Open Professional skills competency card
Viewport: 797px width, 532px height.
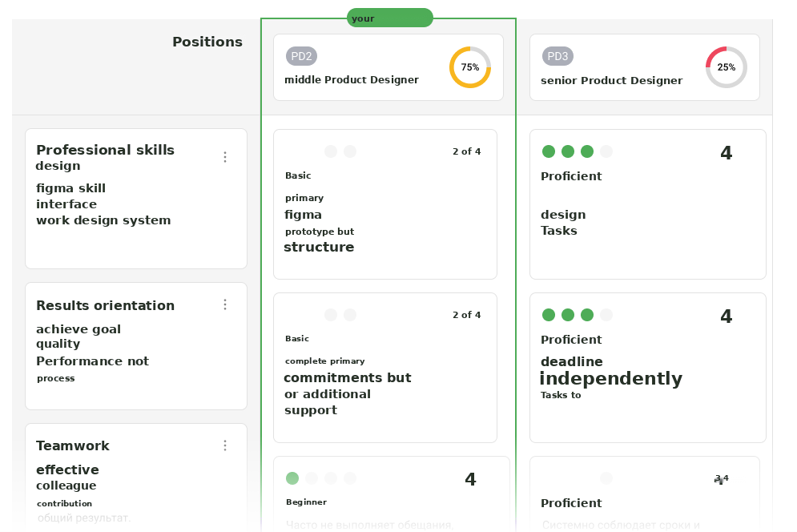[x=136, y=199]
